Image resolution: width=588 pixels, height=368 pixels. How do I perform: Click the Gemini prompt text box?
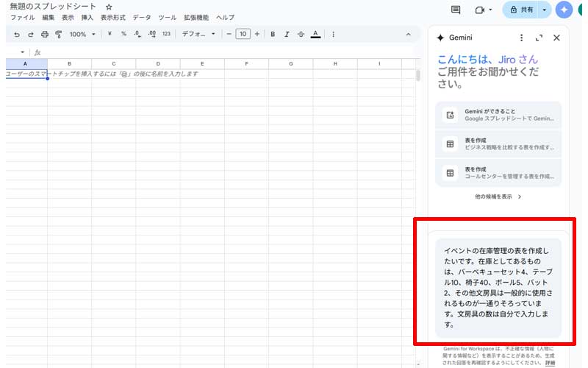[498, 287]
